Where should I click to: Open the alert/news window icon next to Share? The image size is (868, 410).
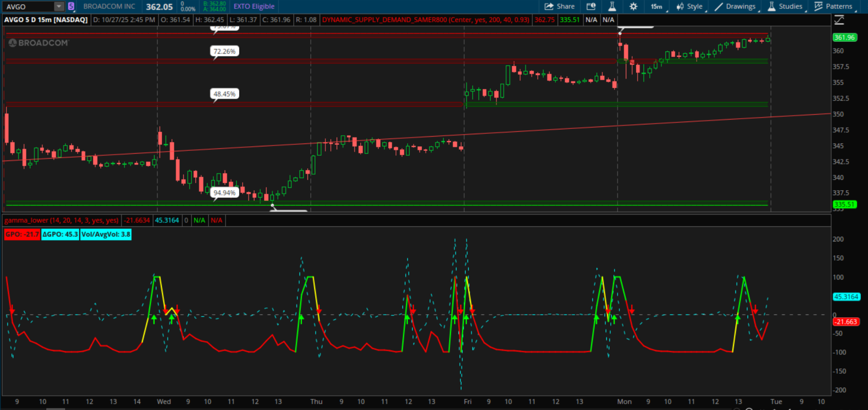pyautogui.click(x=591, y=6)
